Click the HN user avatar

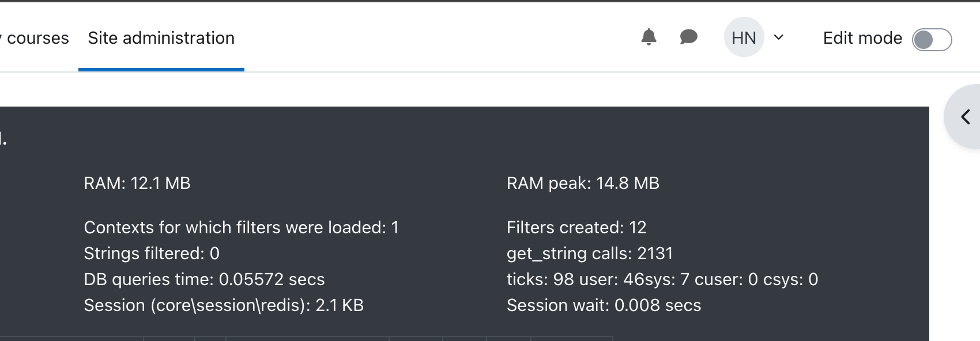(x=744, y=37)
